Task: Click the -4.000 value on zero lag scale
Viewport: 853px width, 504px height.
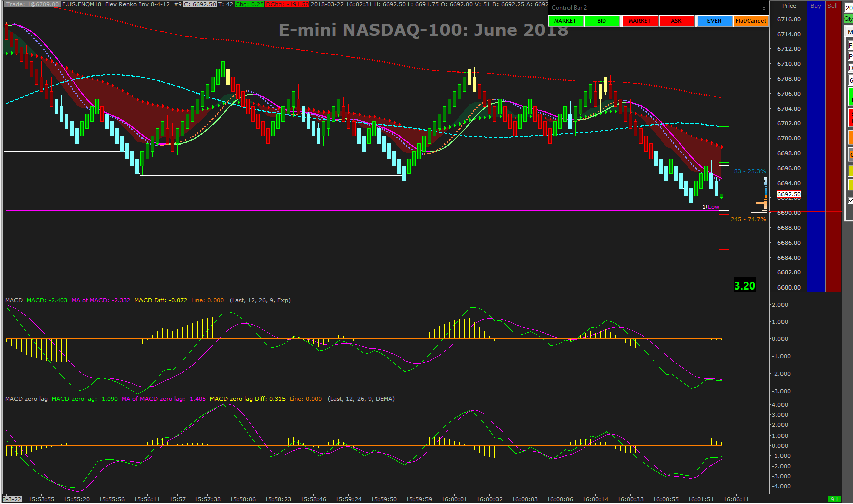Action: (x=780, y=486)
